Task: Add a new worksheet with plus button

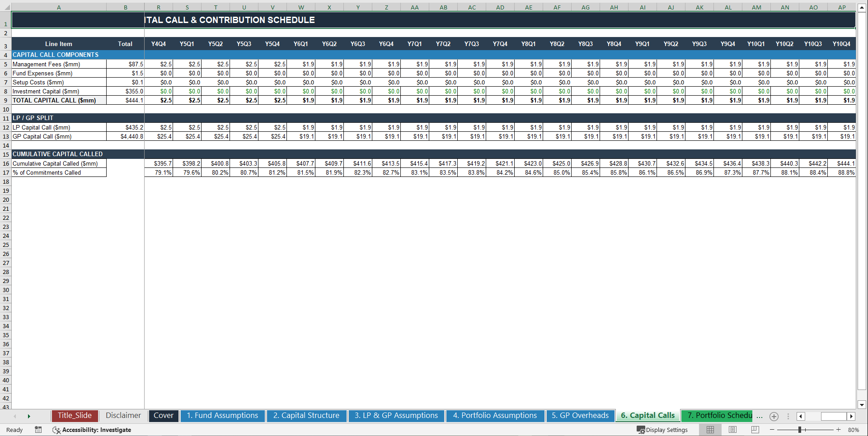Action: point(774,417)
